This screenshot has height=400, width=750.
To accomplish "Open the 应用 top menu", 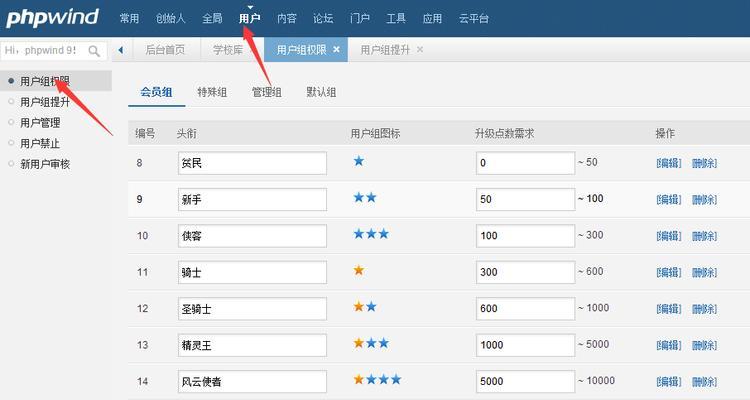I will [432, 19].
